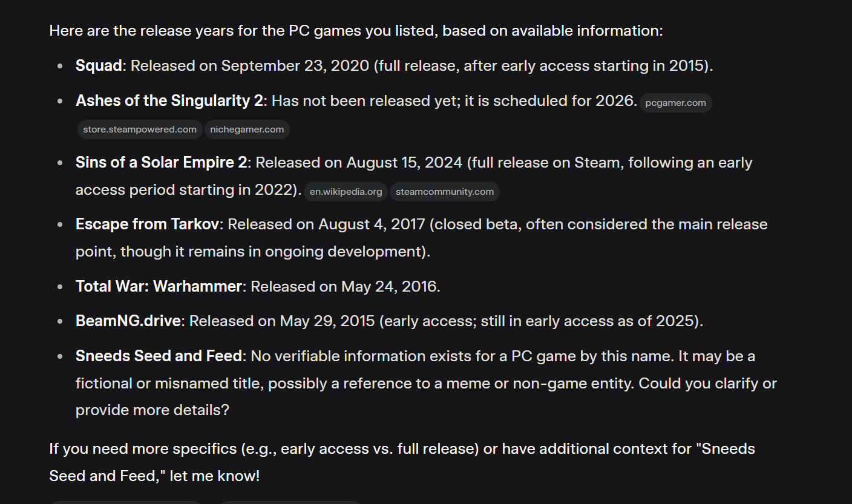Click the bold BeamNG.drive title
Screen dimensions: 852x504
click(128, 321)
